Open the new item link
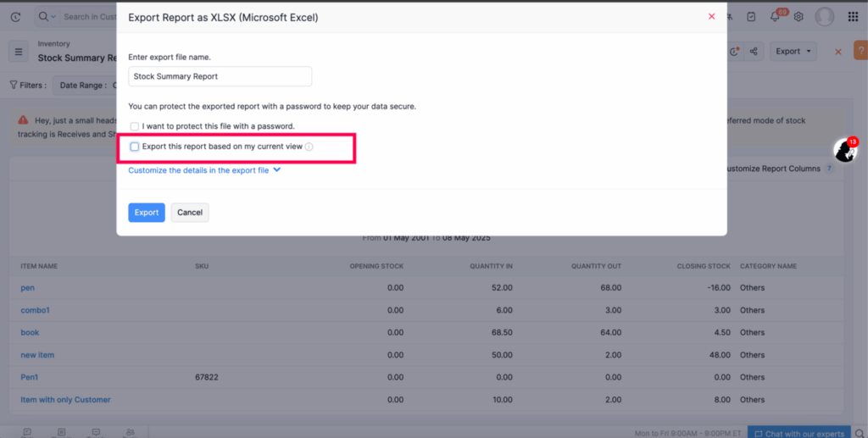The image size is (868, 438). 37,355
